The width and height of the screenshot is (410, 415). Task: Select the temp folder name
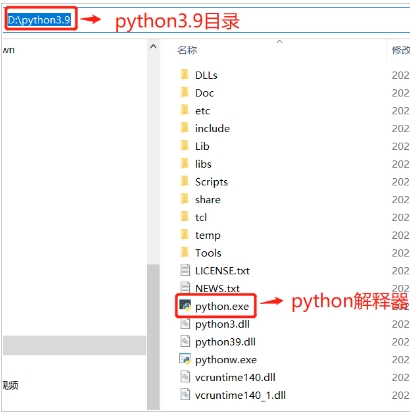click(208, 235)
